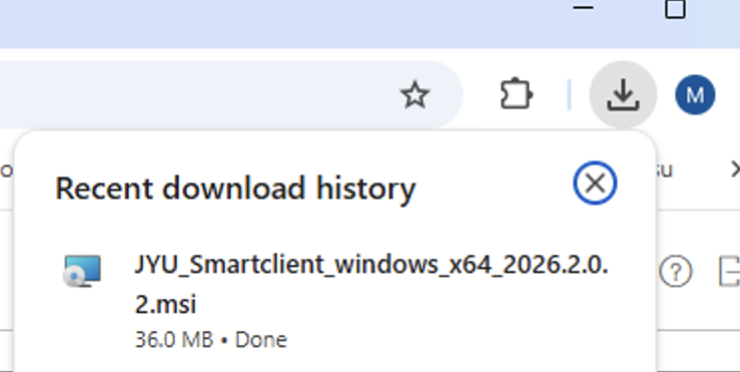Click the empty title bar area
740x372 pixels.
click(x=283, y=24)
